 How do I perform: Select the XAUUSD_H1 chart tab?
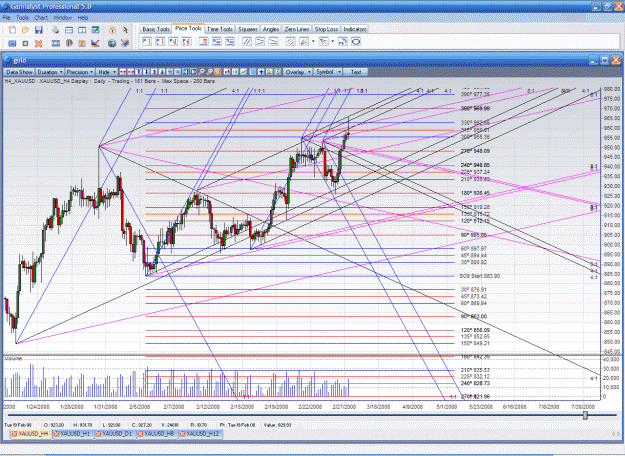(73, 434)
